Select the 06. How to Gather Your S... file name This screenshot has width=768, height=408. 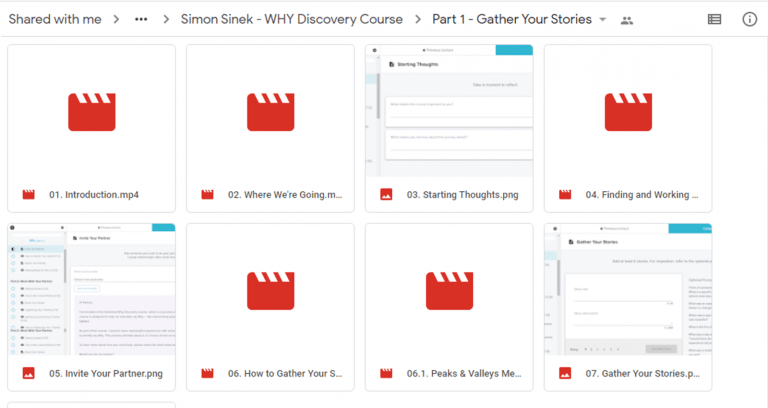click(x=285, y=373)
